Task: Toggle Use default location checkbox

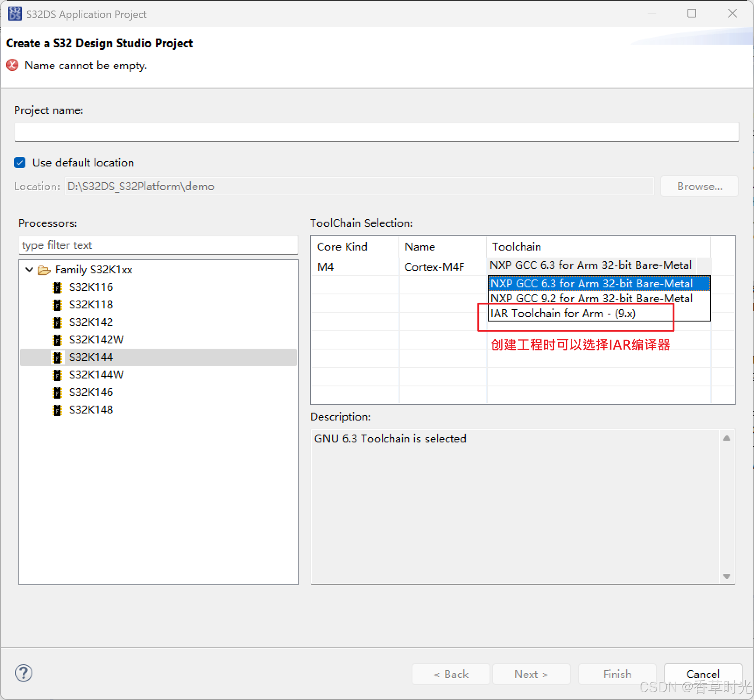Action: point(20,163)
